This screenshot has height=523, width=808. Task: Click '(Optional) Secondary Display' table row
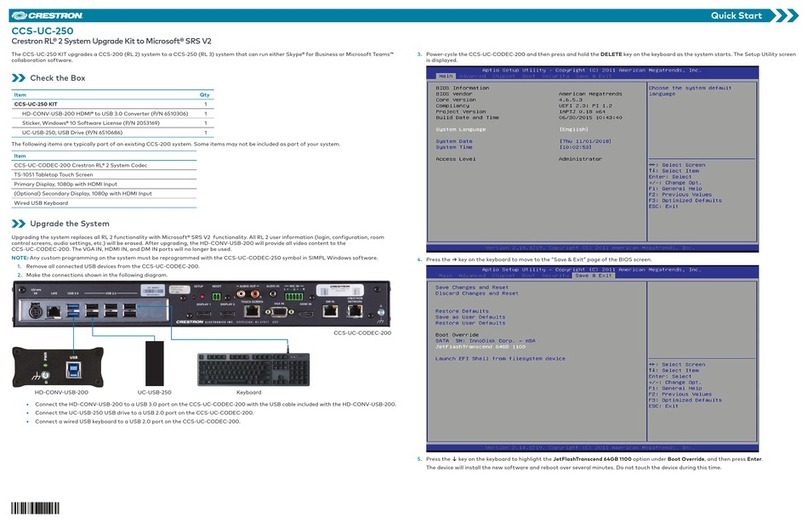[104, 194]
